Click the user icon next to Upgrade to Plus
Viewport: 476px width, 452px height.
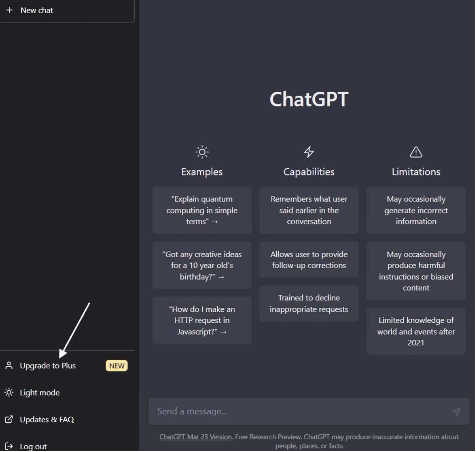coord(9,365)
